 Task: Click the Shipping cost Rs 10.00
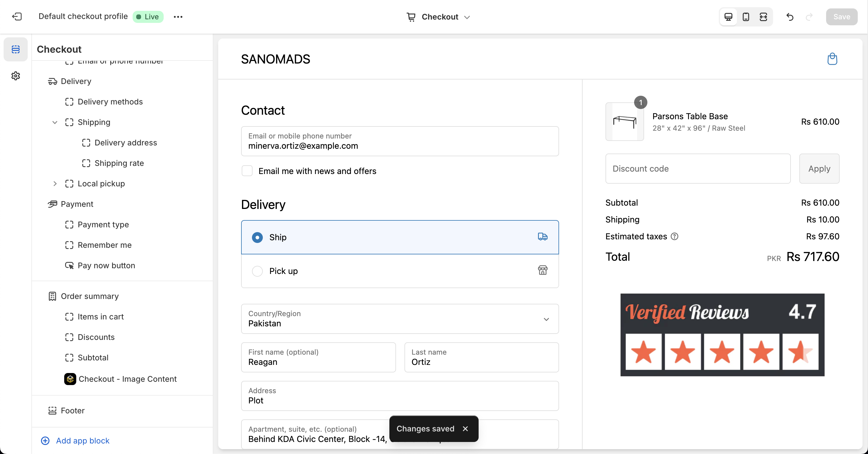click(x=822, y=220)
